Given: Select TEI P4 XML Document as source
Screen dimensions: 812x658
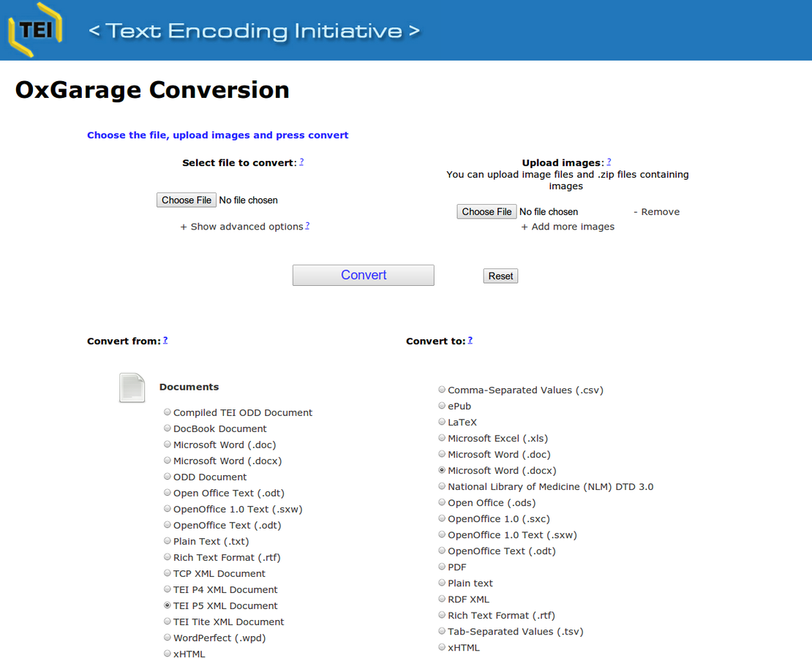Looking at the screenshot, I should pos(168,589).
